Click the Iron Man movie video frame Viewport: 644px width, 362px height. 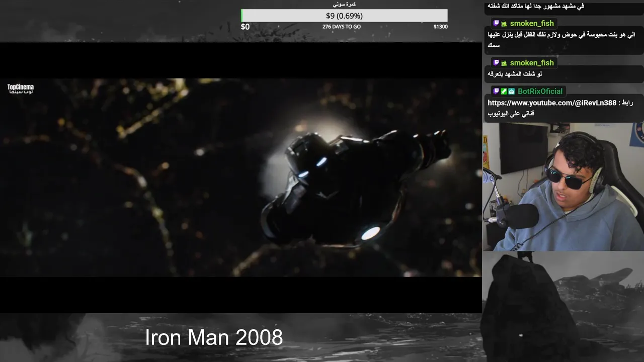point(240,177)
